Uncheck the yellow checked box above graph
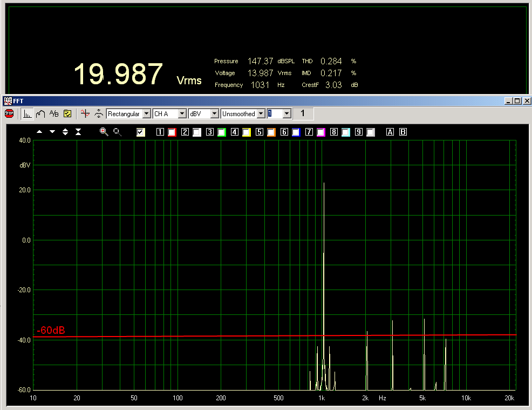Image resolution: width=532 pixels, height=410 pixels. pyautogui.click(x=140, y=132)
